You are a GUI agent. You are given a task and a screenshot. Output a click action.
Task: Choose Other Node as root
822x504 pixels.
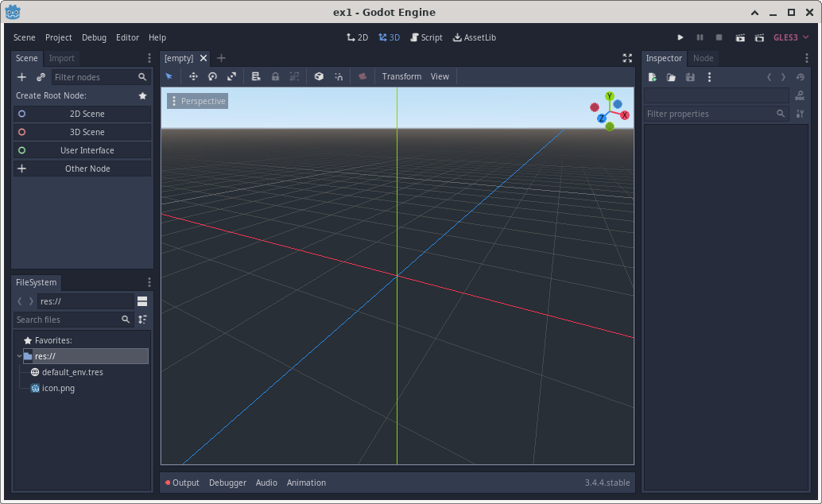(x=83, y=169)
